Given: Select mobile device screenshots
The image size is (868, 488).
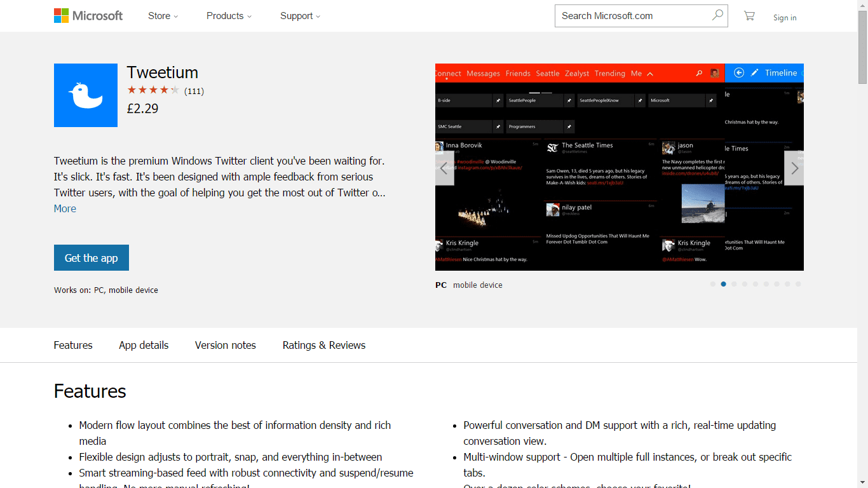Looking at the screenshot, I should (x=478, y=285).
